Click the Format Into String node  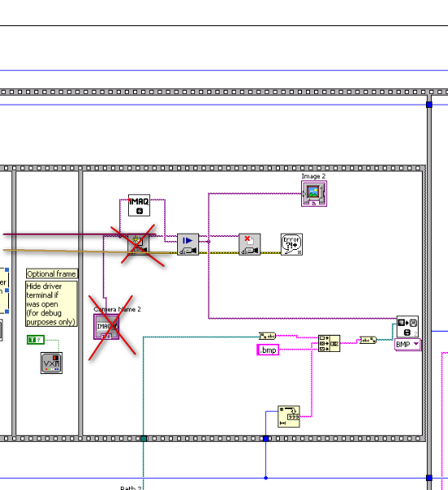[x=289, y=416]
